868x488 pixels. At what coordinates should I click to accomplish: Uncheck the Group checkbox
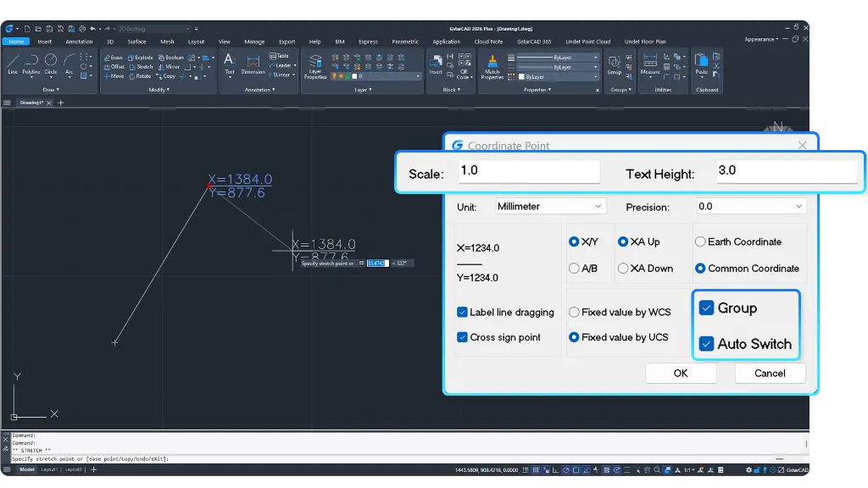tap(706, 308)
